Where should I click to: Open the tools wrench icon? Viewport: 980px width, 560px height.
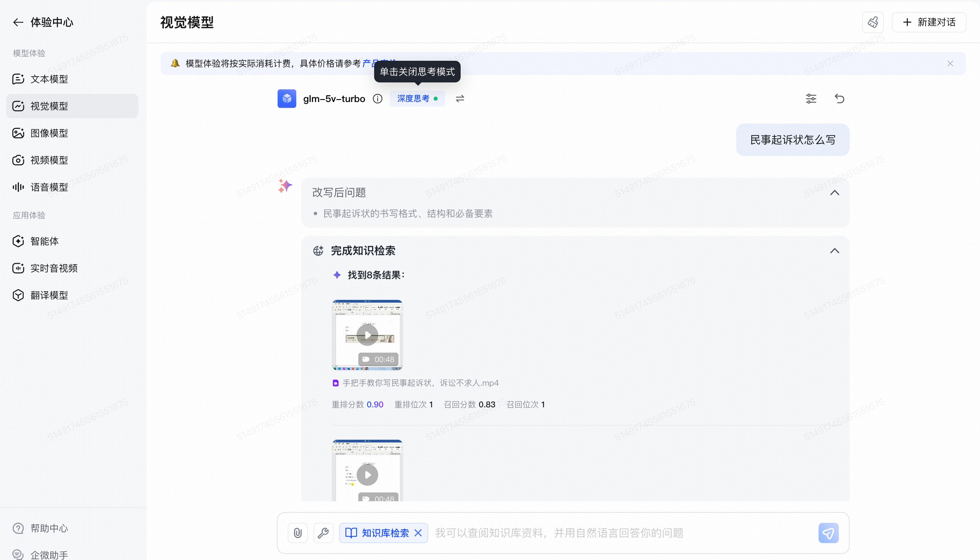pyautogui.click(x=323, y=533)
